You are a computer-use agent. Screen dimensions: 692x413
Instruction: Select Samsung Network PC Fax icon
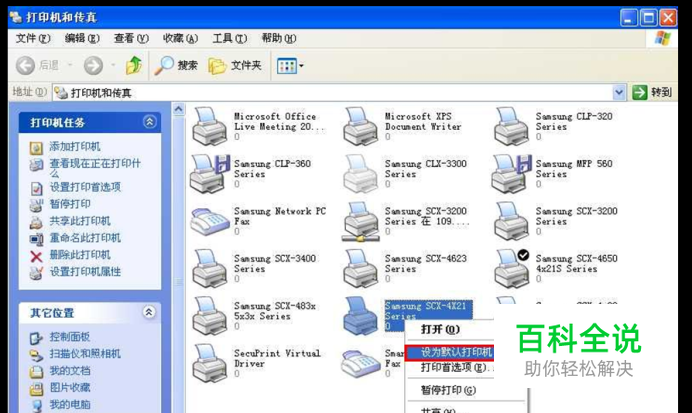(210, 222)
